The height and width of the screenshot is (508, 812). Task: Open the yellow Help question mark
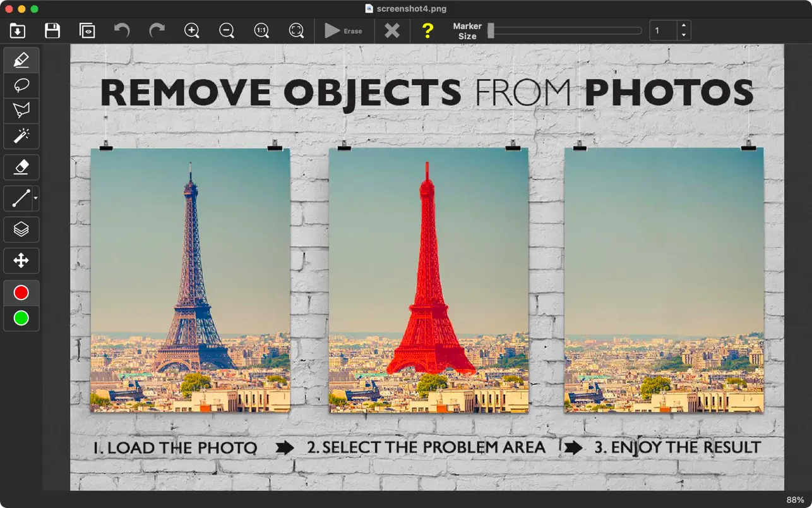point(427,30)
